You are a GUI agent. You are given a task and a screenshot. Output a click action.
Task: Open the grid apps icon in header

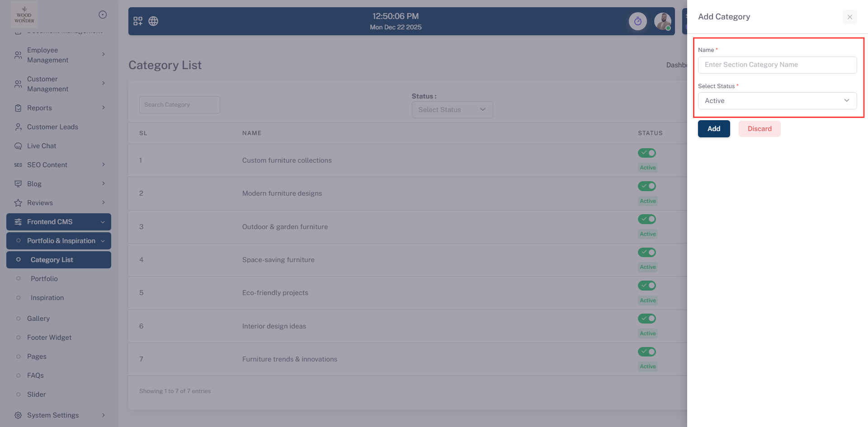138,21
